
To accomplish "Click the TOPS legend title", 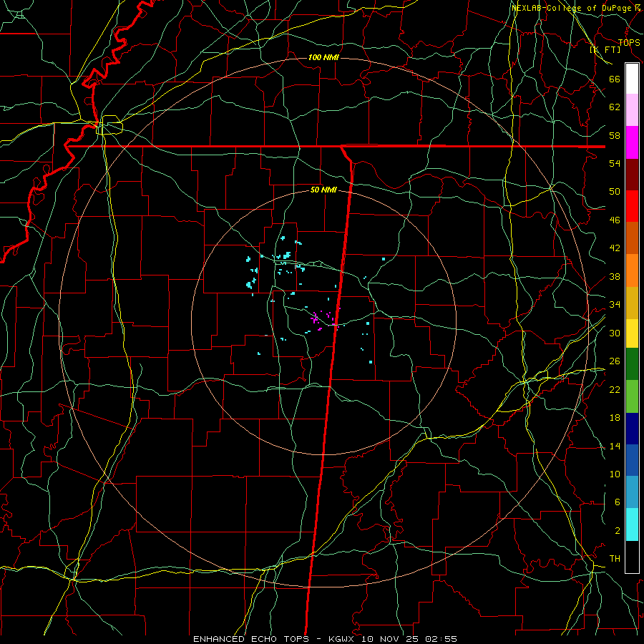I will pos(629,42).
